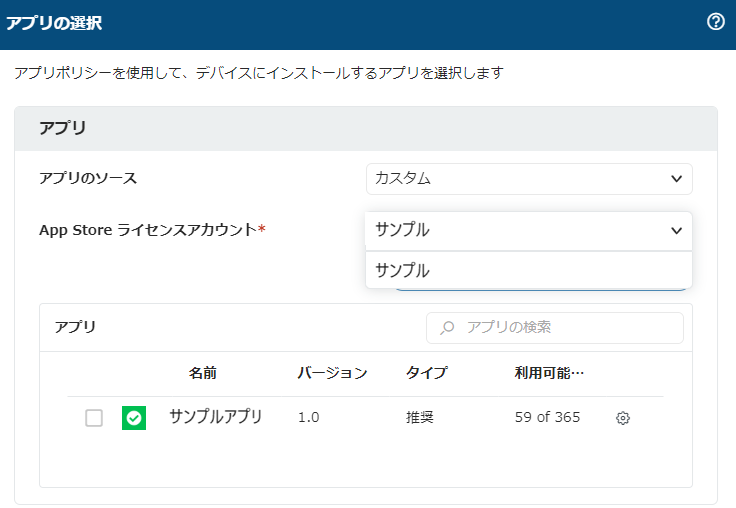This screenshot has height=508, width=736.
Task: Click the magnifier icon in app search
Action: [447, 327]
